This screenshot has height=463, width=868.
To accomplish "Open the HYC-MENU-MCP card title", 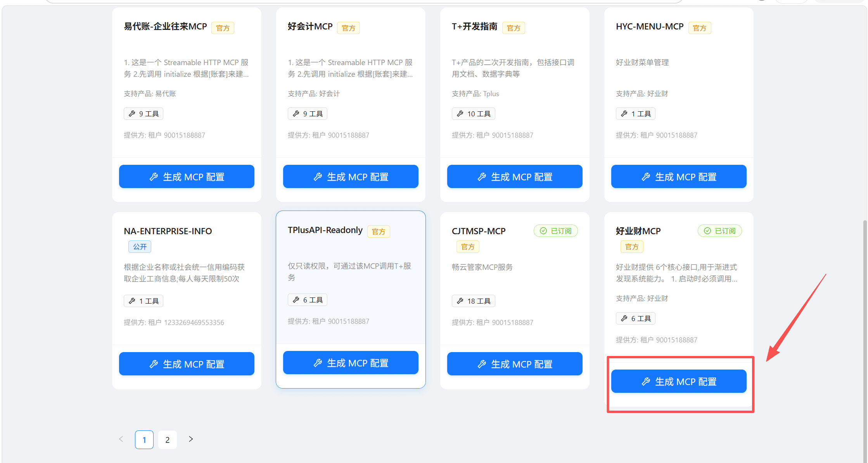I will (650, 26).
